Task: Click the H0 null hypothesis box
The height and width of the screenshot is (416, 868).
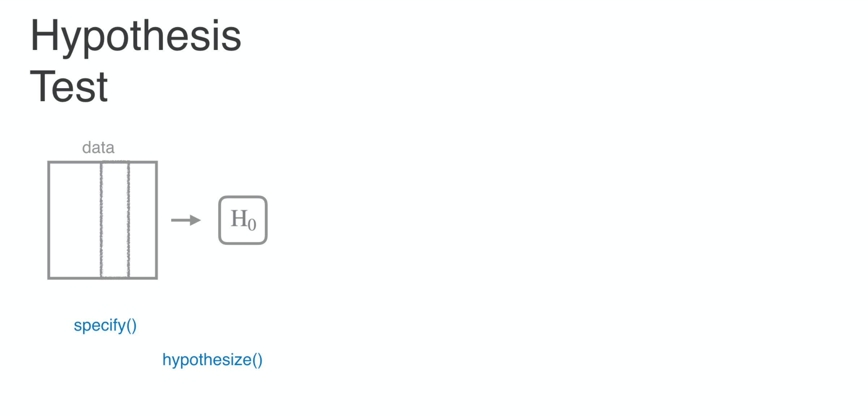Action: [243, 220]
